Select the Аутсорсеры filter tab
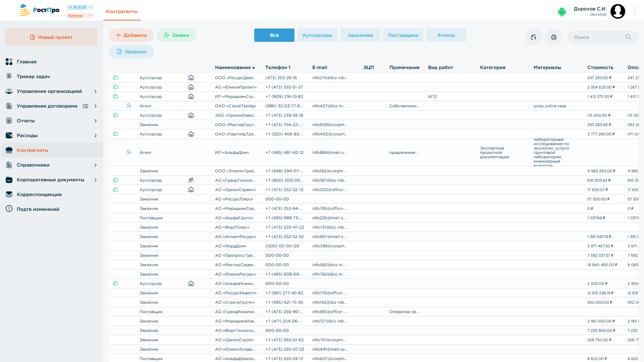The width and height of the screenshot is (644, 362). [317, 35]
